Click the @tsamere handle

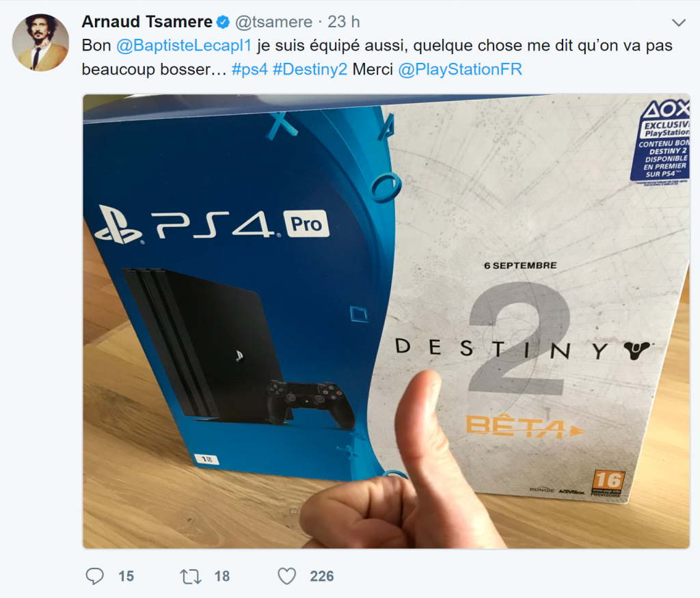273,22
